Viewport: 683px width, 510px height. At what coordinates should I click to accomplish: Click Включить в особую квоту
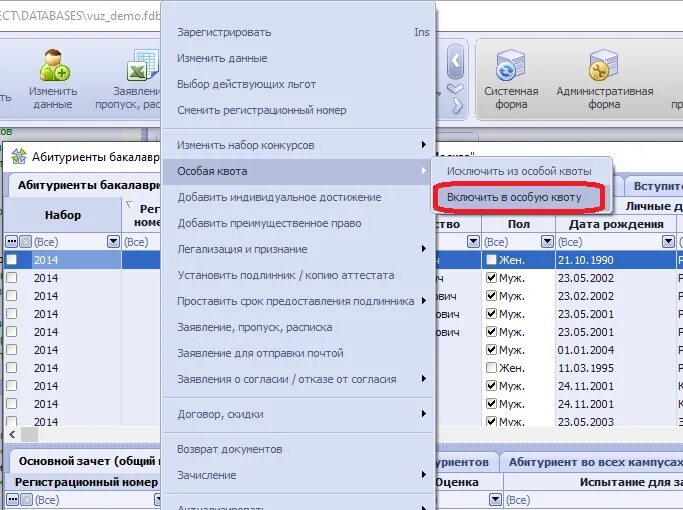[522, 197]
